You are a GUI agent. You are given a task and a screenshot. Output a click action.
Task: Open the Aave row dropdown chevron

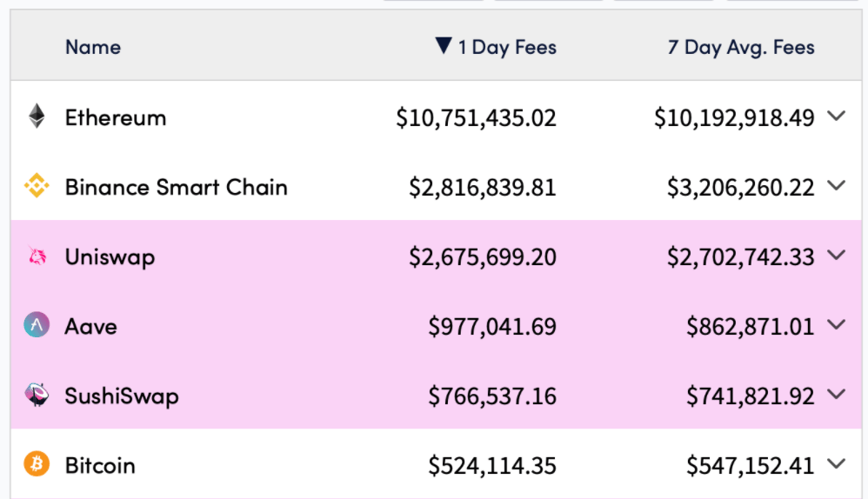coord(837,324)
